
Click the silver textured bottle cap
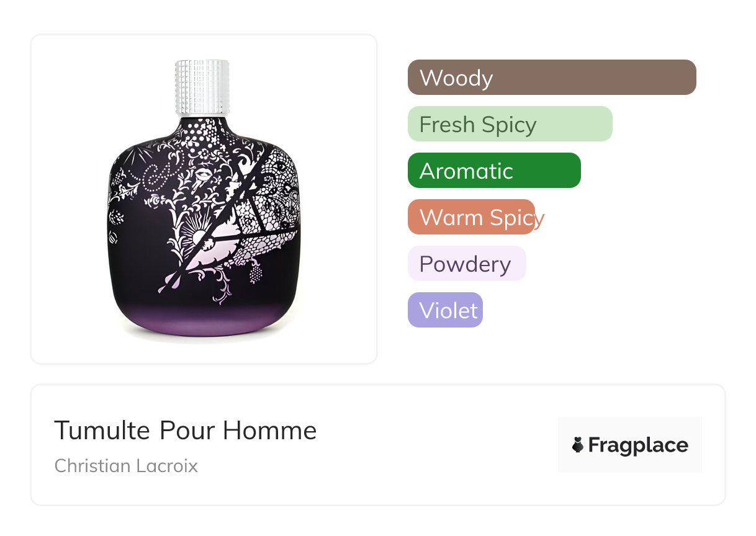point(202,87)
